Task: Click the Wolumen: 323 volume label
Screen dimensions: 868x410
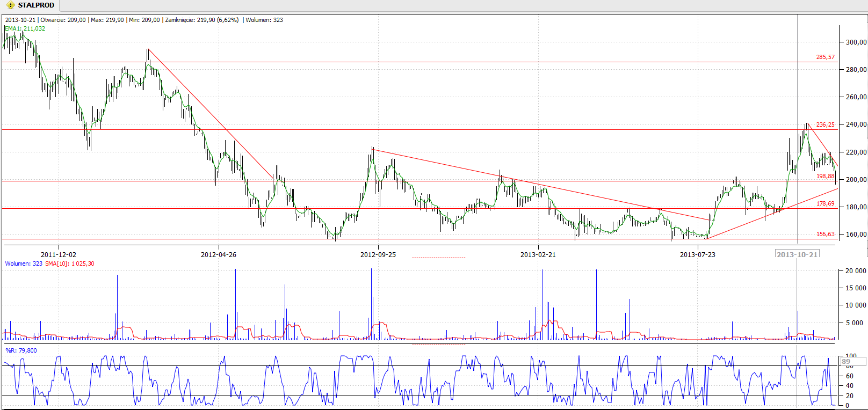Action: tap(24, 263)
